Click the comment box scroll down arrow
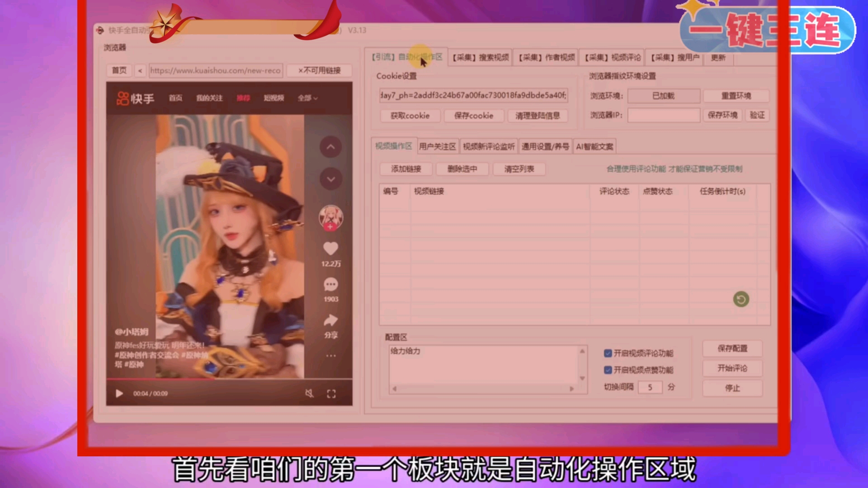The width and height of the screenshot is (868, 488). point(582,378)
